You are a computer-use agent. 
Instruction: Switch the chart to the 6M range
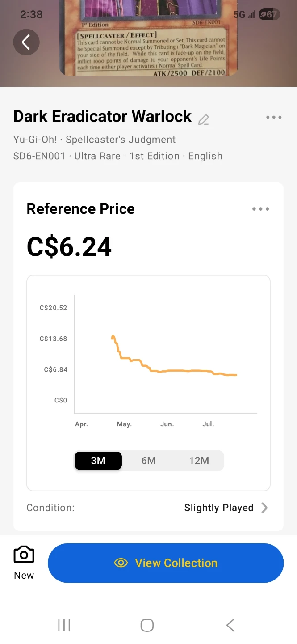149,461
